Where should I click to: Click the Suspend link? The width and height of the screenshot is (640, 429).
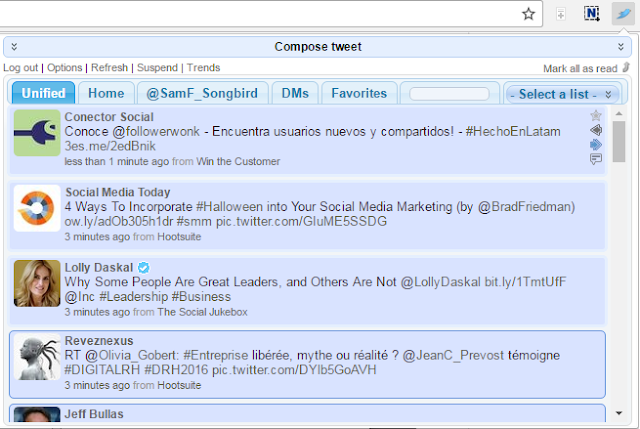tap(157, 68)
